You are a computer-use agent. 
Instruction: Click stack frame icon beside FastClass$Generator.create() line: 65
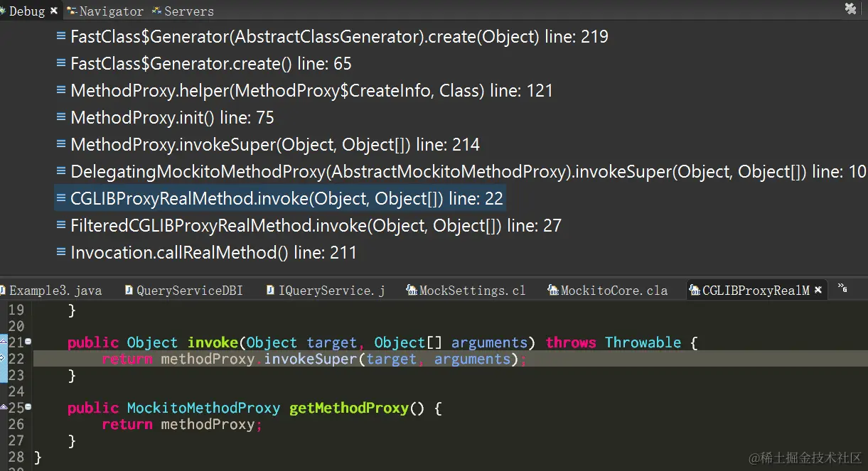point(61,64)
